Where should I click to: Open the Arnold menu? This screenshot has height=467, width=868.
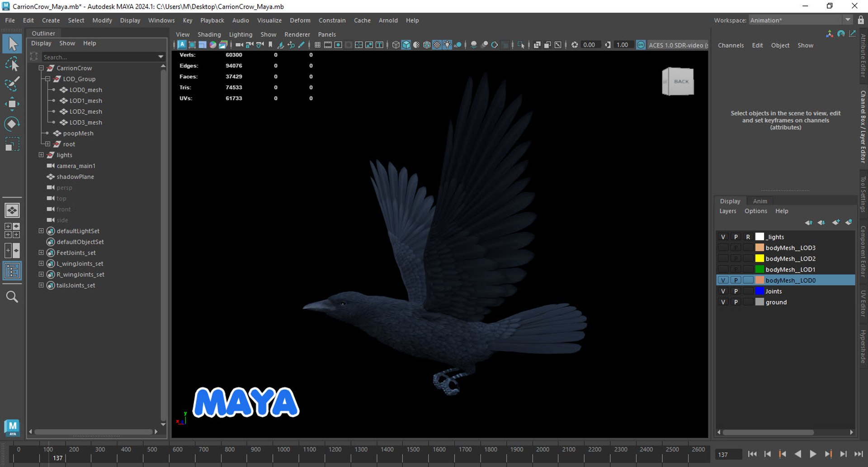pyautogui.click(x=388, y=20)
